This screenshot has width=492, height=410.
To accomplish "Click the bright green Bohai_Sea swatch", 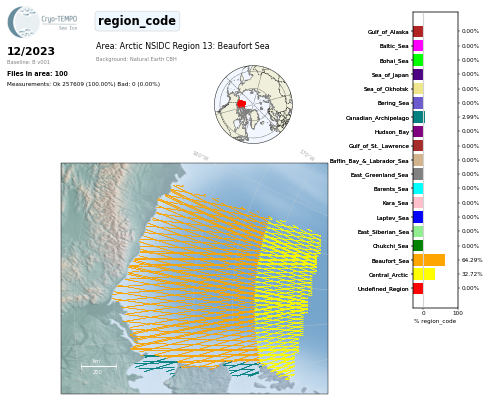I will 418,60.
